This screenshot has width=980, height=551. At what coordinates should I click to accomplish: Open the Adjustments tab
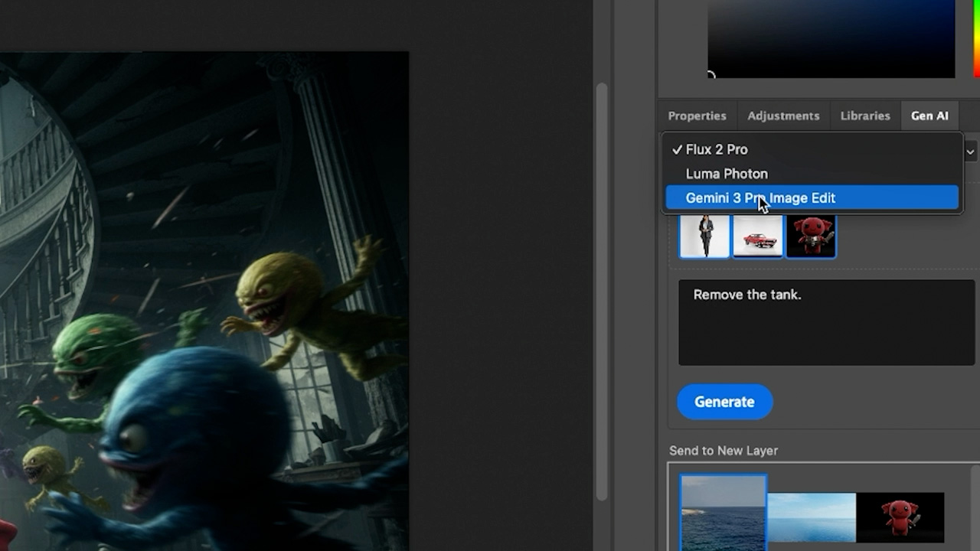coord(783,116)
